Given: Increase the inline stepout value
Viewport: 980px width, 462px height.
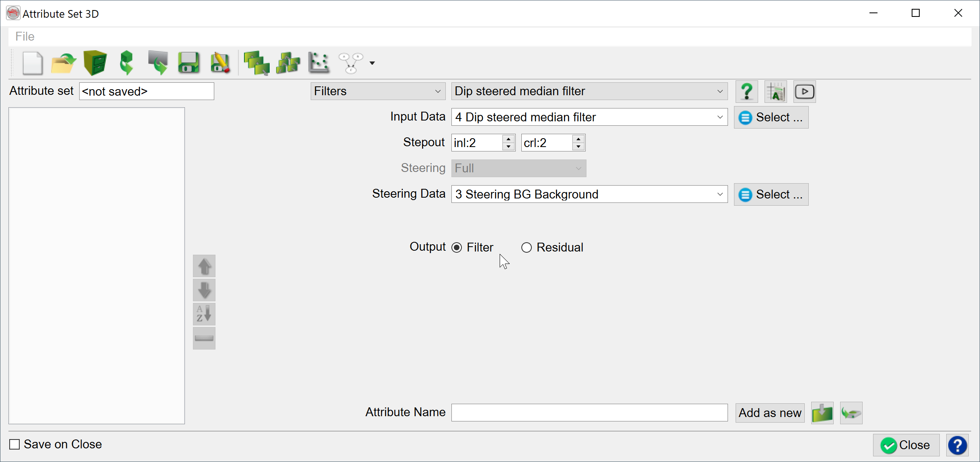Looking at the screenshot, I should 508,139.
